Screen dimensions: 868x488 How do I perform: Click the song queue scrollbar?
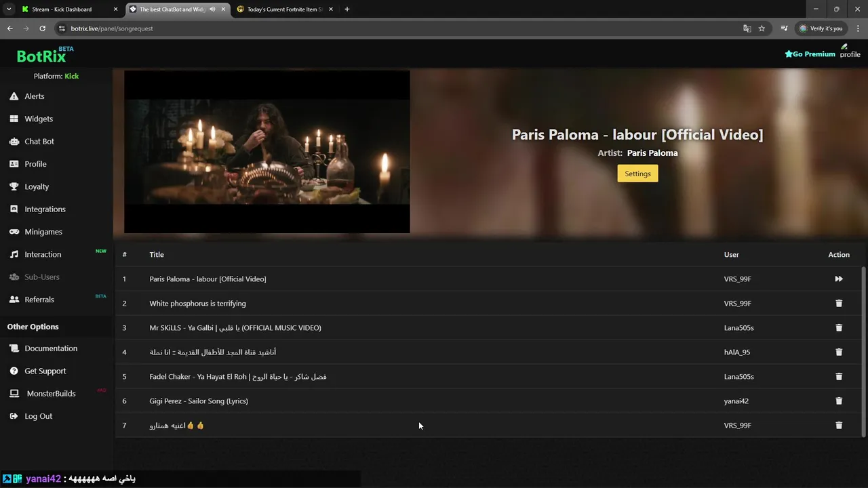[x=863, y=352]
